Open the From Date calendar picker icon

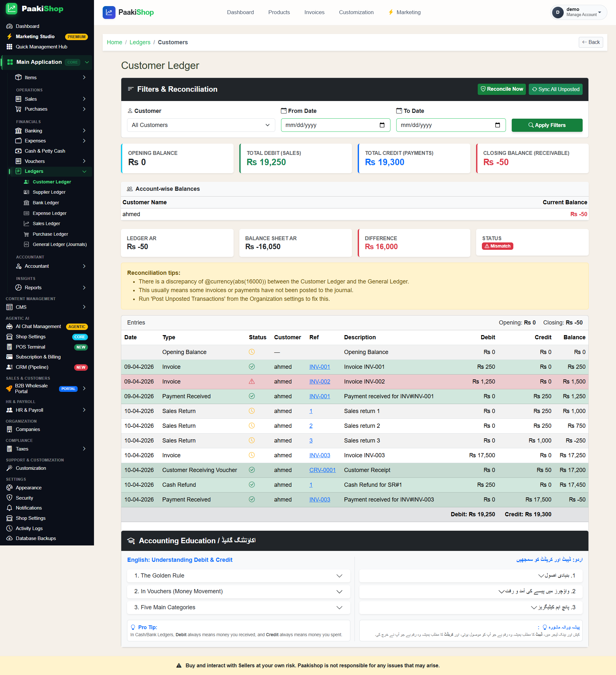[x=382, y=125]
